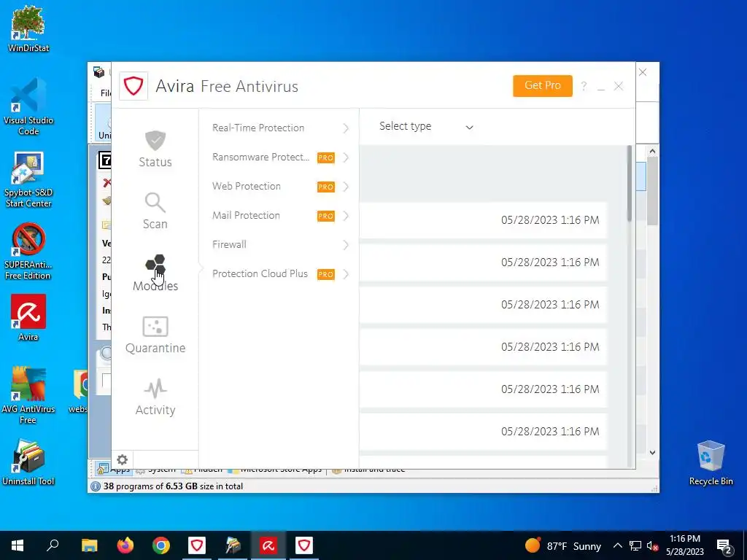The image size is (747, 560).
Task: Expand Ransomware Protection chevron
Action: pos(346,157)
